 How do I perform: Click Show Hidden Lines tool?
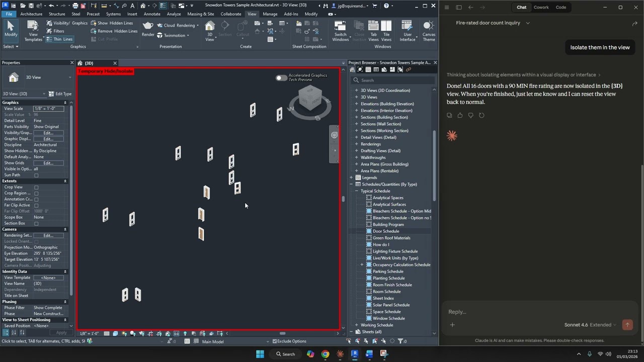112,23
